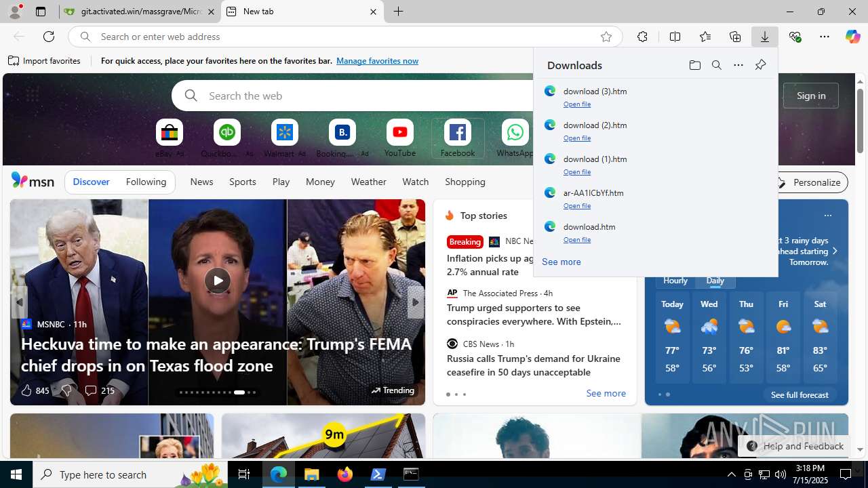
Task: Play the FEMA story video
Action: [218, 281]
